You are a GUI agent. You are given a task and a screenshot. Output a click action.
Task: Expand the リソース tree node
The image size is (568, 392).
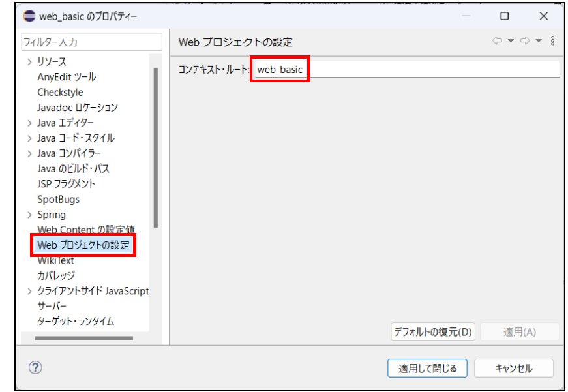(x=29, y=62)
